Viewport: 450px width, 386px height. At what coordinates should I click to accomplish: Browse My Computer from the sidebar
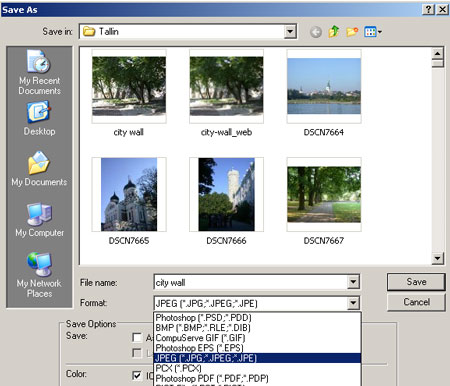point(39,220)
